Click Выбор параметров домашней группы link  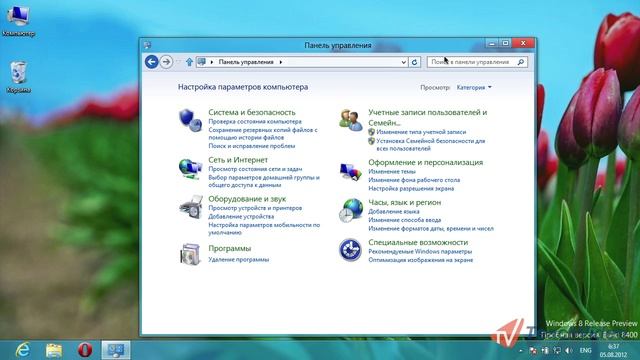click(264, 181)
